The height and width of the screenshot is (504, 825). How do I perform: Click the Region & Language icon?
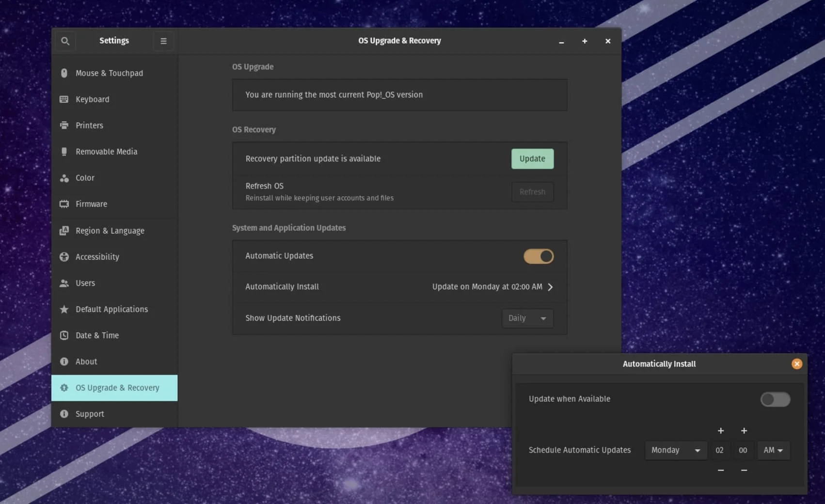(x=64, y=231)
